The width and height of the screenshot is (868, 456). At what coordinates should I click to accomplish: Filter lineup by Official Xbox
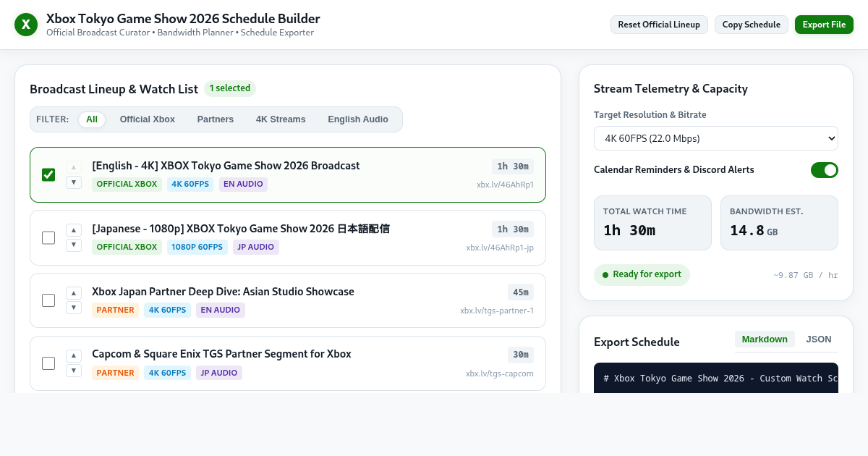148,119
